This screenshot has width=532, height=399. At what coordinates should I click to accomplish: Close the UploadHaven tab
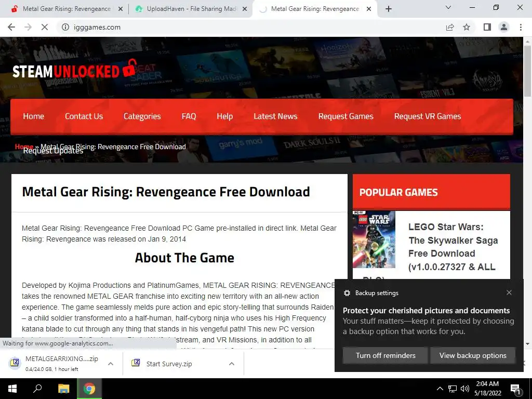coord(245,9)
